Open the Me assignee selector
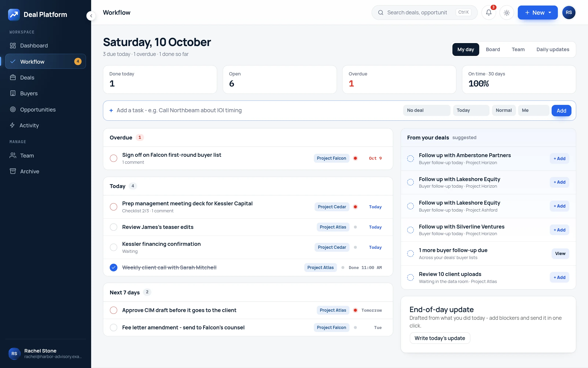Screen dimensions: 588x368 tap(534, 111)
